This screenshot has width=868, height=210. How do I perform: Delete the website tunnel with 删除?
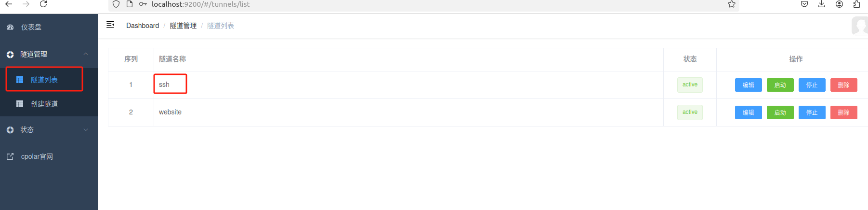coord(843,112)
